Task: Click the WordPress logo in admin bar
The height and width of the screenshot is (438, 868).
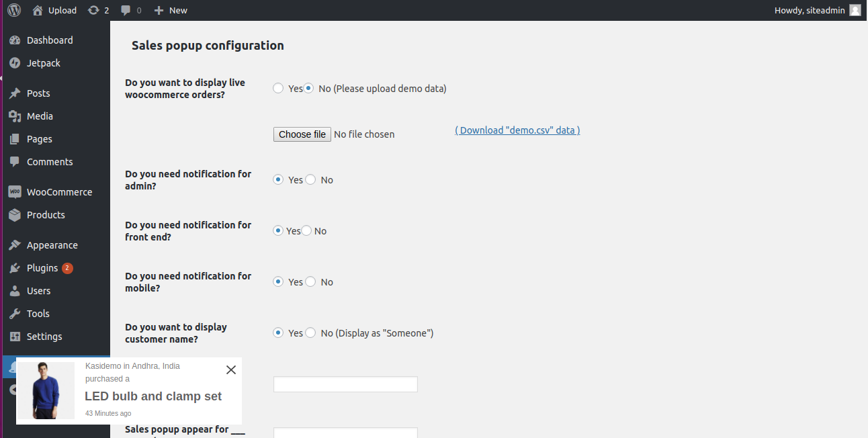Action: (x=14, y=10)
